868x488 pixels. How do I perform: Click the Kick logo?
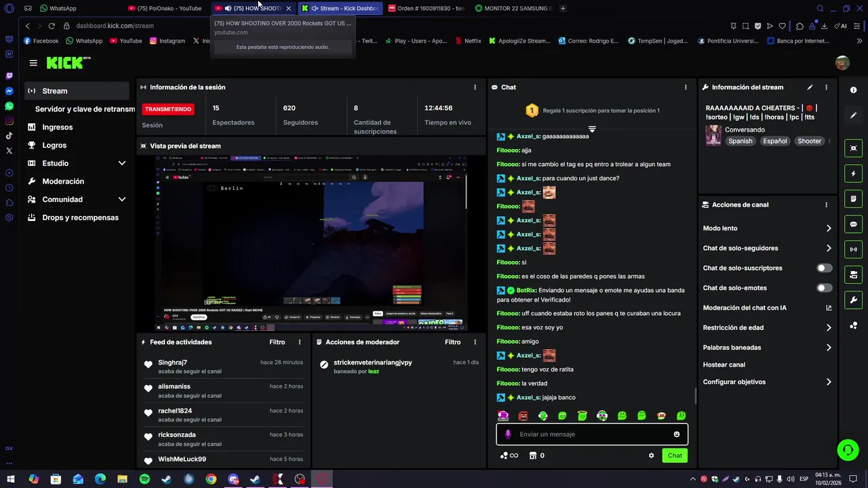pos(68,63)
